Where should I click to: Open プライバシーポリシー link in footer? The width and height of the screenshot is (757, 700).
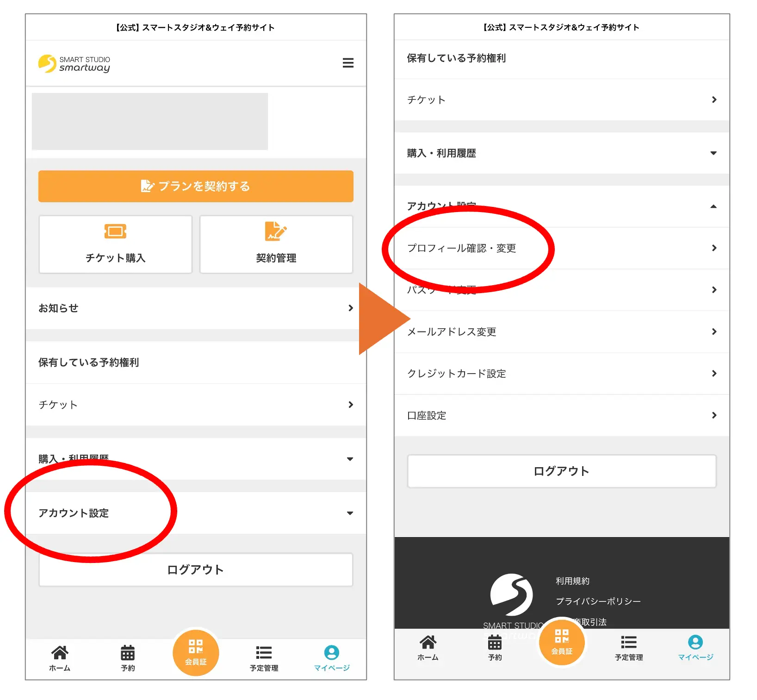[598, 601]
